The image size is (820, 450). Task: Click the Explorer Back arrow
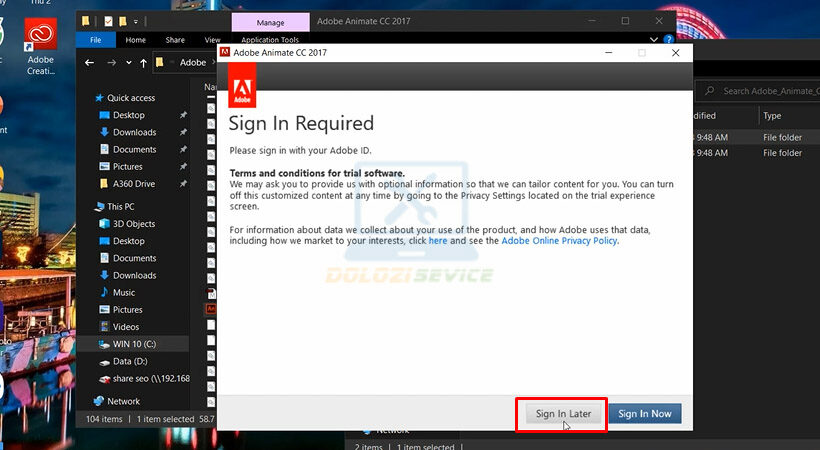[x=90, y=62]
